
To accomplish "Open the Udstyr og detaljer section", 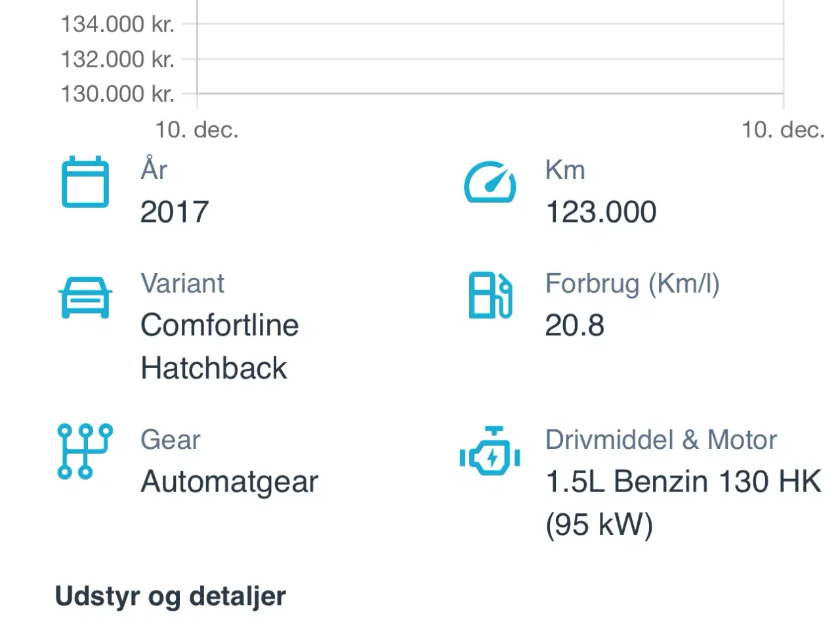I will [171, 595].
